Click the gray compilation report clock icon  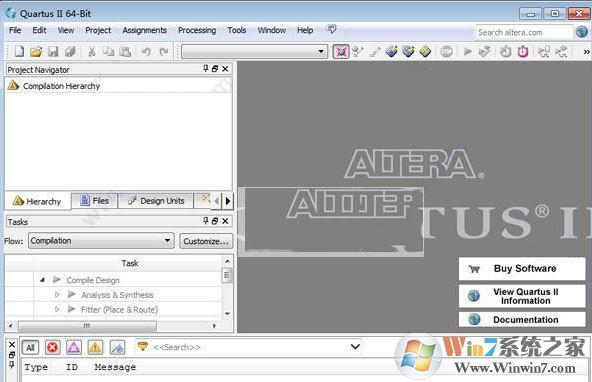pos(506,51)
